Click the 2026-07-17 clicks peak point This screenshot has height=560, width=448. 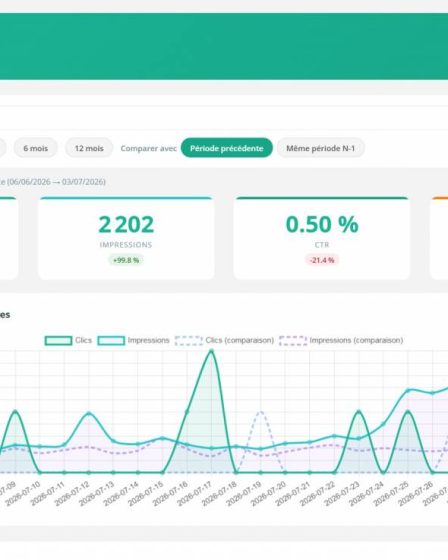211,351
